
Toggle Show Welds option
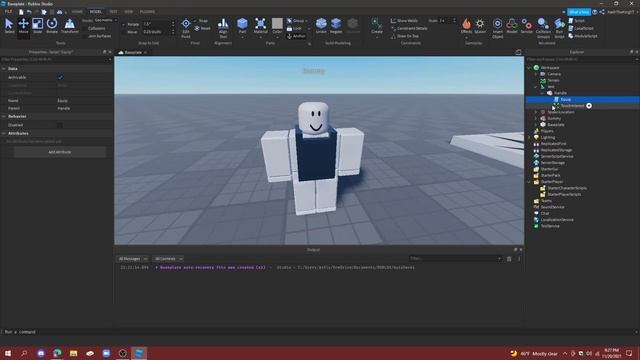pyautogui.click(x=404, y=20)
